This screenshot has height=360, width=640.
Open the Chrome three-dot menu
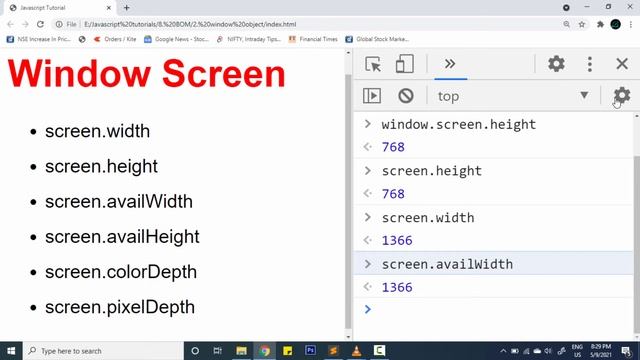(631, 24)
